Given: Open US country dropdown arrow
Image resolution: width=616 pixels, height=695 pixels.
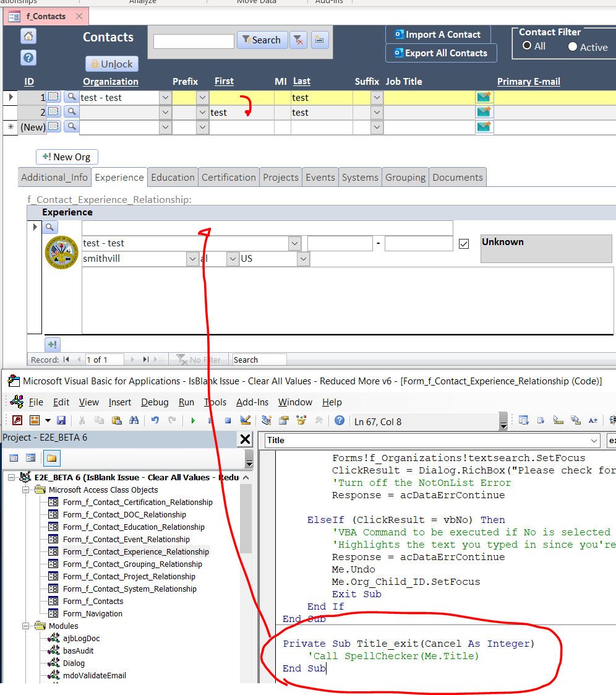Looking at the screenshot, I should 303,259.
